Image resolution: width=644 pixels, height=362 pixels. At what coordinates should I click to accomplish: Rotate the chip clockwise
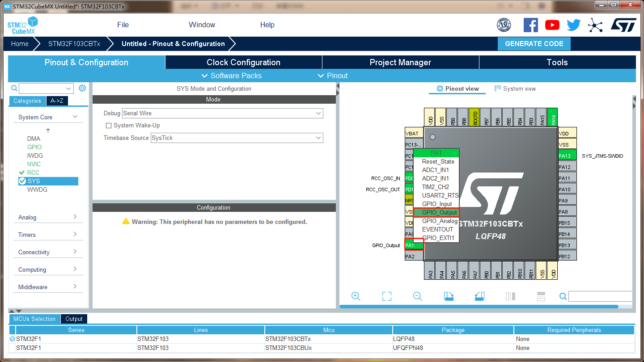[x=449, y=296]
